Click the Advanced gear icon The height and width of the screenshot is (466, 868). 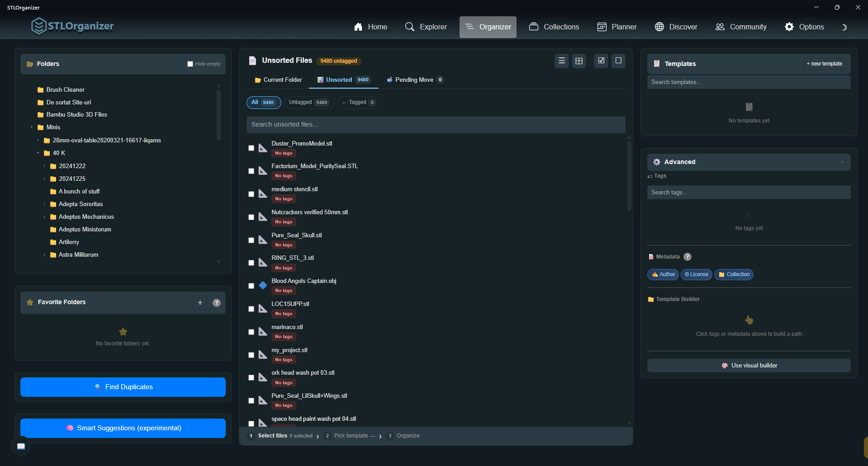tap(657, 162)
